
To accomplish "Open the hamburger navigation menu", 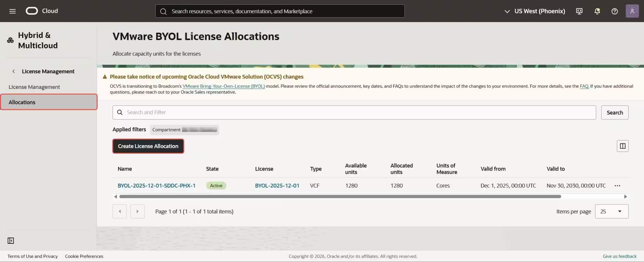I will click(x=13, y=11).
